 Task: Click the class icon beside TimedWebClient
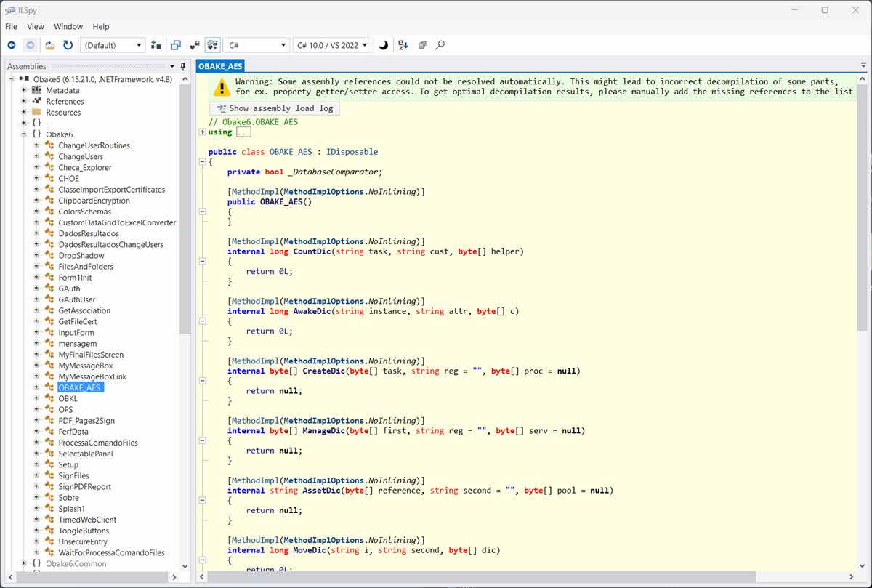pyautogui.click(x=49, y=520)
